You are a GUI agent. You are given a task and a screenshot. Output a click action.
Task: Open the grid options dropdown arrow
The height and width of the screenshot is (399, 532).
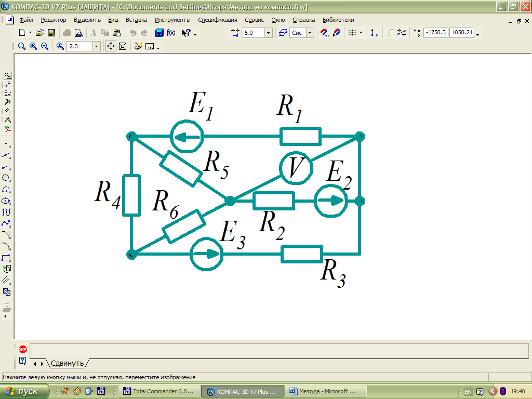coord(361,33)
